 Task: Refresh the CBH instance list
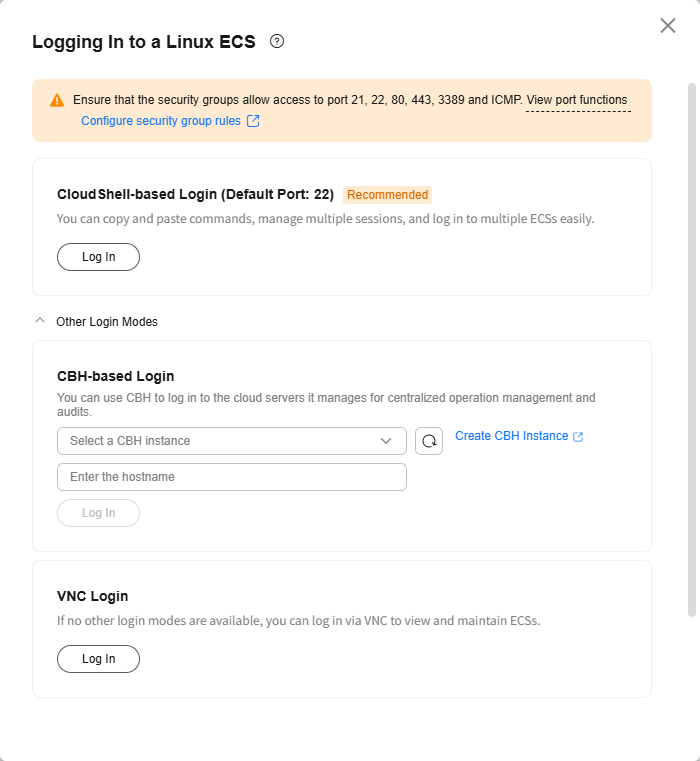(x=429, y=441)
